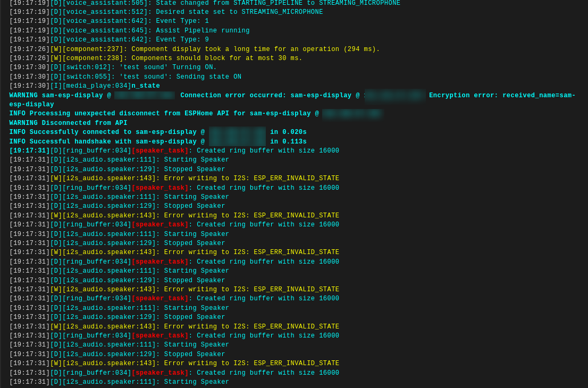Select the 'Event Type: 1' log message
Screen dimensions: 588x388
[x=182, y=21]
